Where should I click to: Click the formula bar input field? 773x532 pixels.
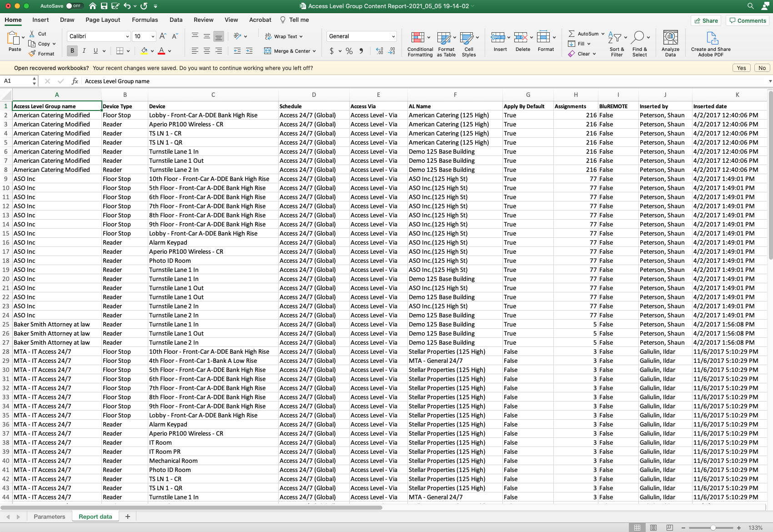(273, 81)
